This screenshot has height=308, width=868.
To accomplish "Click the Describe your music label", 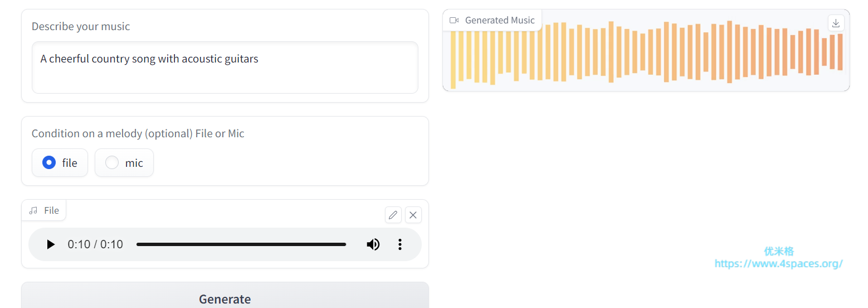I will (x=81, y=26).
